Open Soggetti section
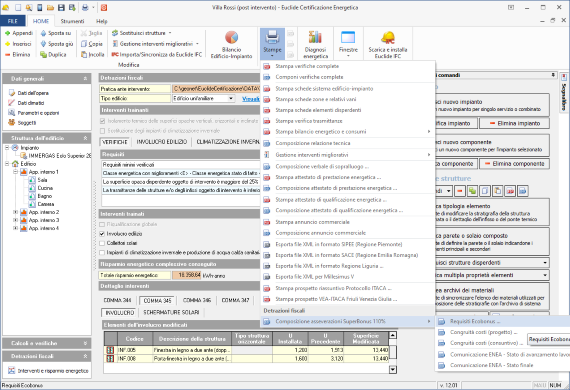Viewport: 570px width, 390px height. coord(22,123)
